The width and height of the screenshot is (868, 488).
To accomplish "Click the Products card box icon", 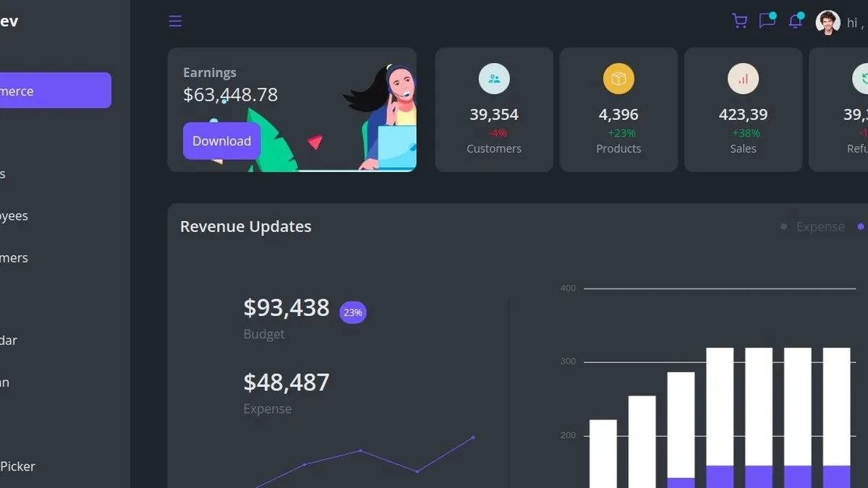I will point(618,79).
